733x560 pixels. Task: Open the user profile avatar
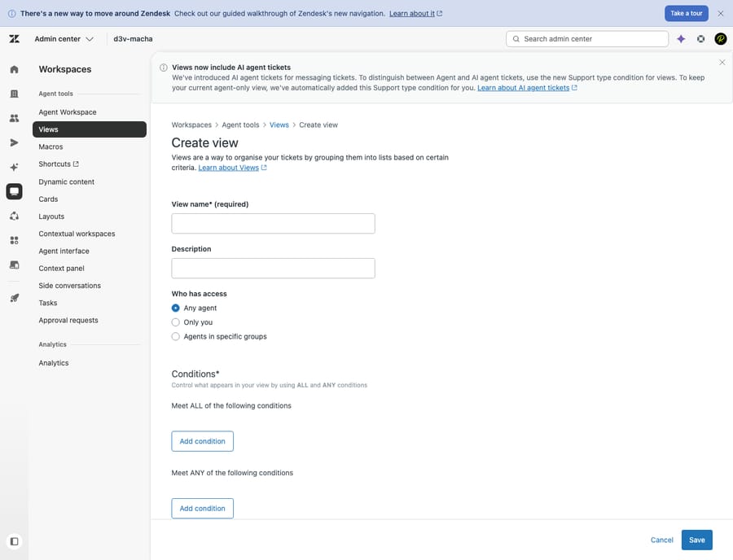click(721, 39)
